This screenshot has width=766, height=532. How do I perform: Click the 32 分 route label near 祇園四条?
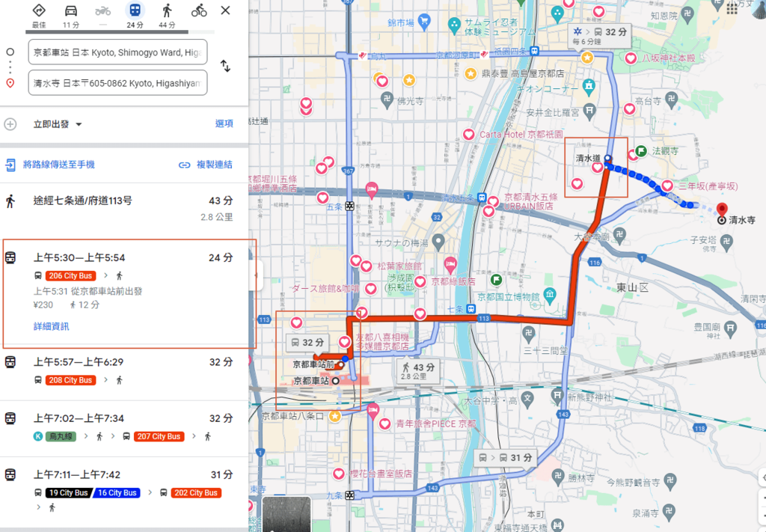coord(599,35)
